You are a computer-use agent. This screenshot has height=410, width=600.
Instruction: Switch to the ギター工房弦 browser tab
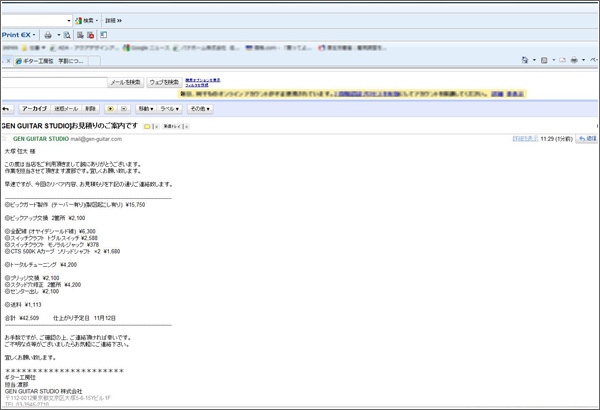(x=52, y=61)
